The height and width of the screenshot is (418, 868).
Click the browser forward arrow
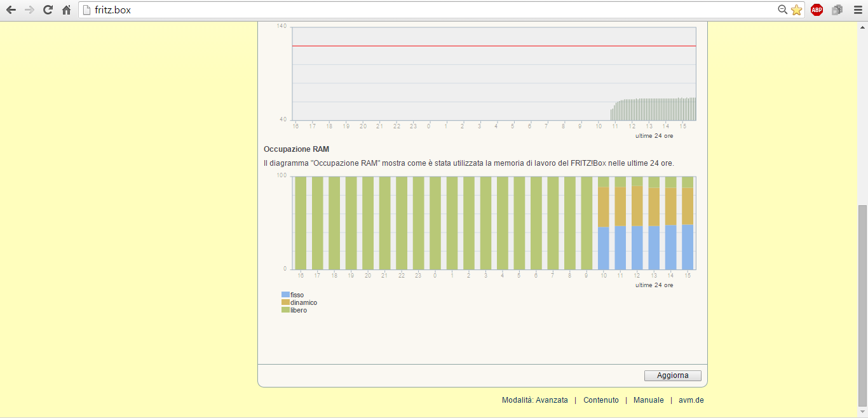tap(29, 10)
